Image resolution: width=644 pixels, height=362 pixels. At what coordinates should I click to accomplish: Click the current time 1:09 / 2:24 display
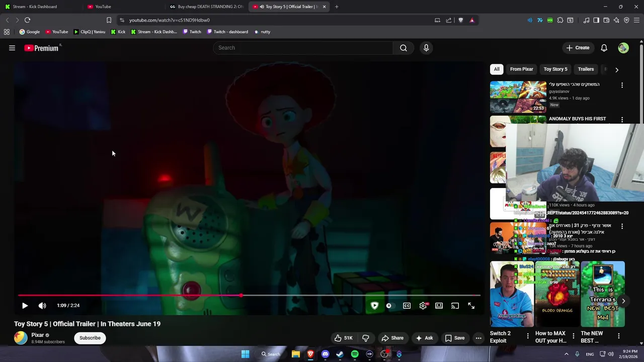point(68,305)
